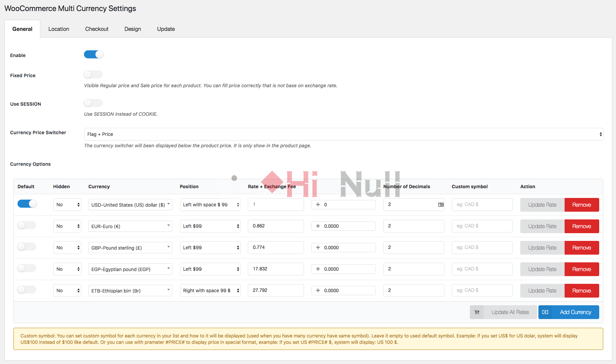Click the plus icon in the USD exchange fee

tap(318, 205)
